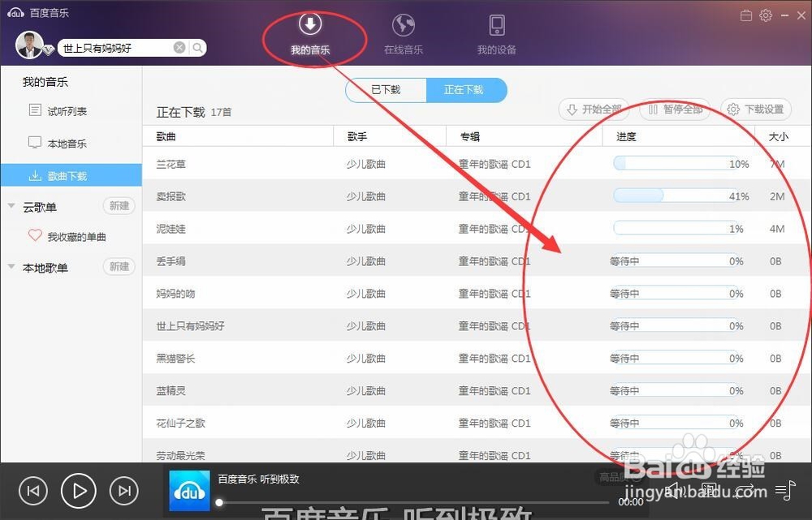Click 暂停全部 to pause downloads
Screen dimensions: 812x520
point(676,110)
